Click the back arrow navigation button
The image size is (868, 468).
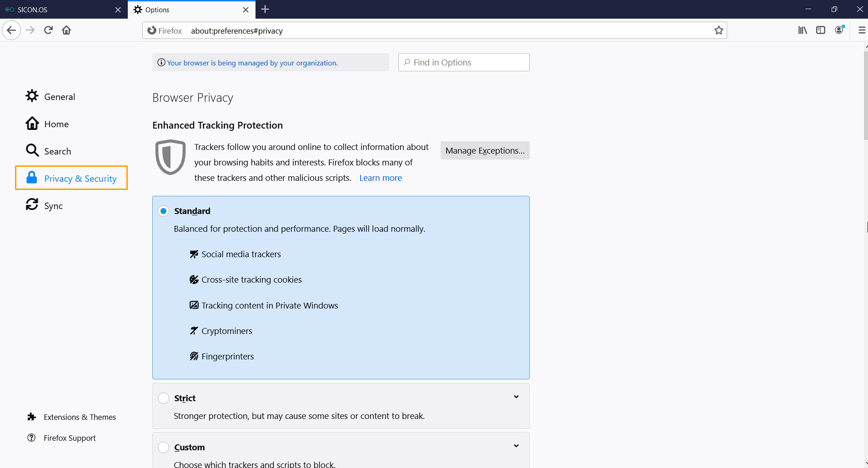tap(11, 30)
